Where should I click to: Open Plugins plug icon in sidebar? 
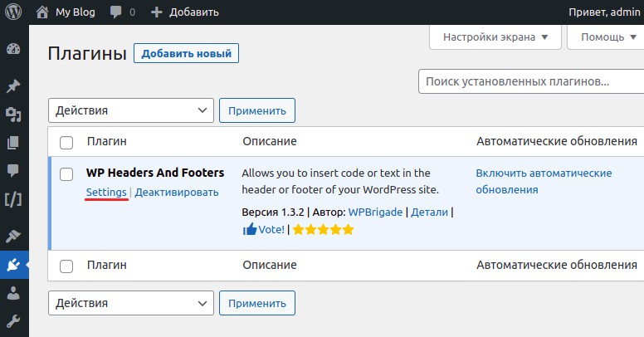pos(13,265)
